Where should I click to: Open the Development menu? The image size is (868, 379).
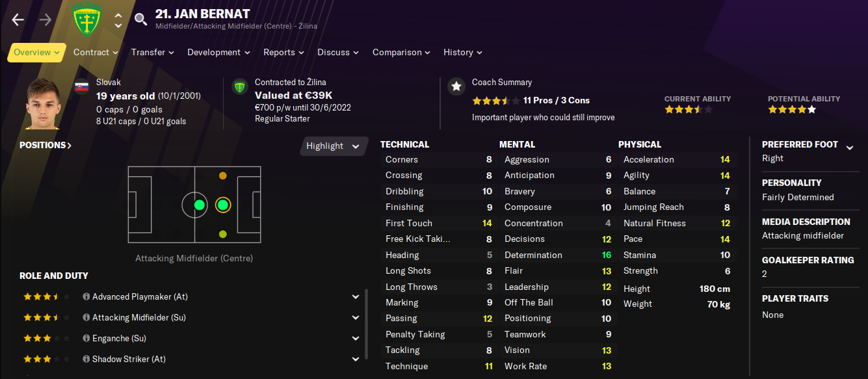click(219, 52)
